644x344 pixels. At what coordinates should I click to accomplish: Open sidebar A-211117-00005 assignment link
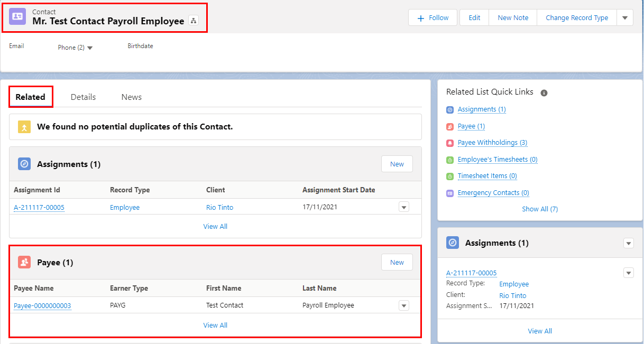(x=472, y=273)
